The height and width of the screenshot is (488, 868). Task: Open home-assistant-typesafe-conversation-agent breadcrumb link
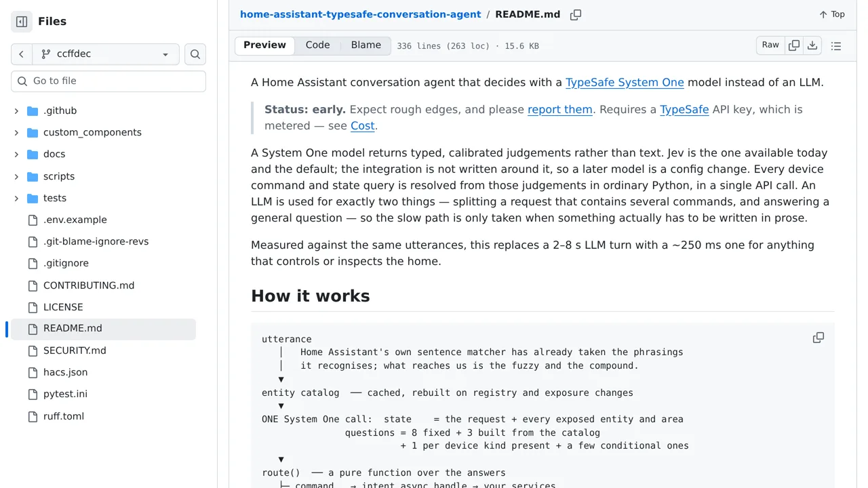point(361,14)
